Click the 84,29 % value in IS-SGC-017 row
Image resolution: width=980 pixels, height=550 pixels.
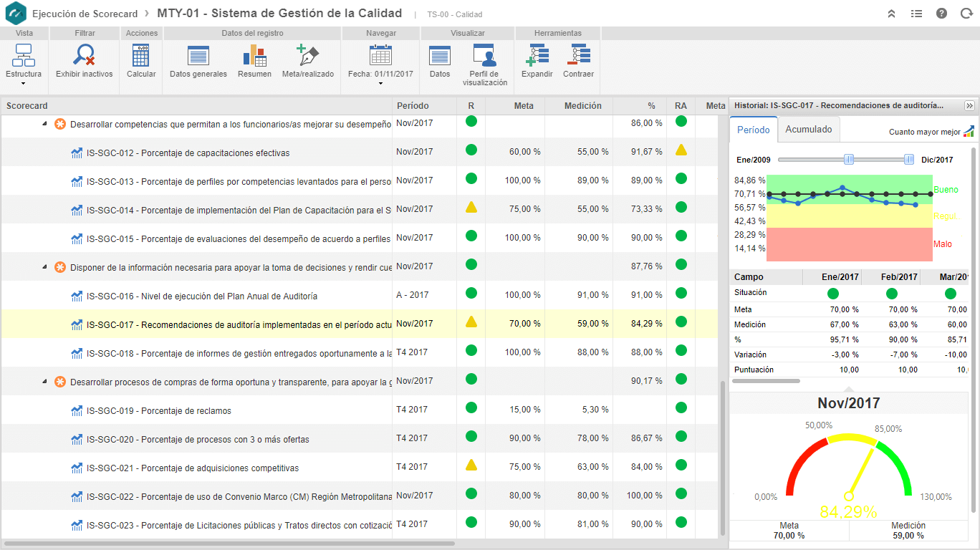(647, 324)
